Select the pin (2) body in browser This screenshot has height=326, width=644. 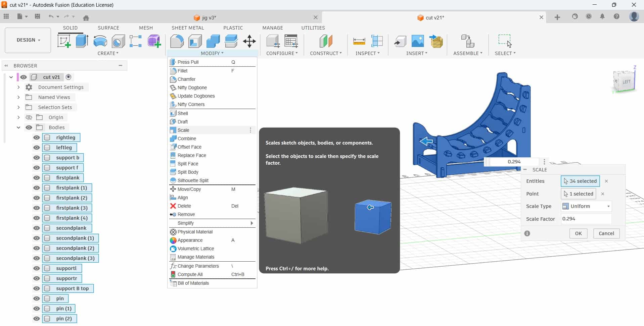(x=60, y=319)
